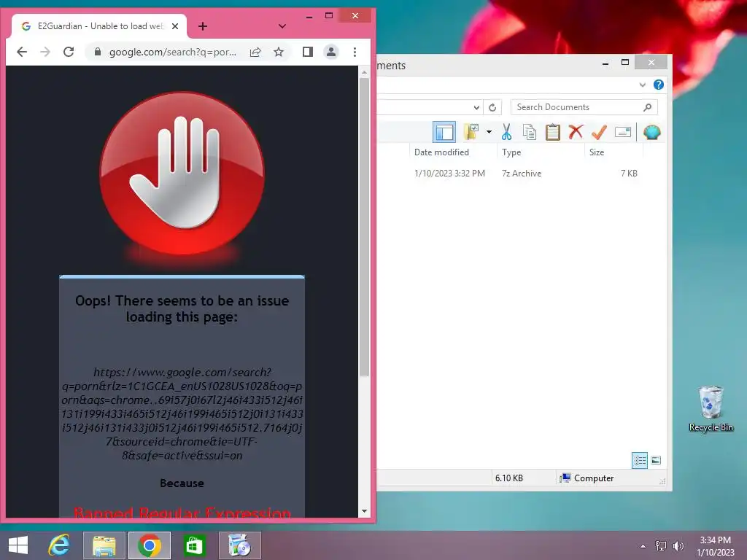Switch Explorer to details view
Screen dimensions: 747x560
pos(640,460)
